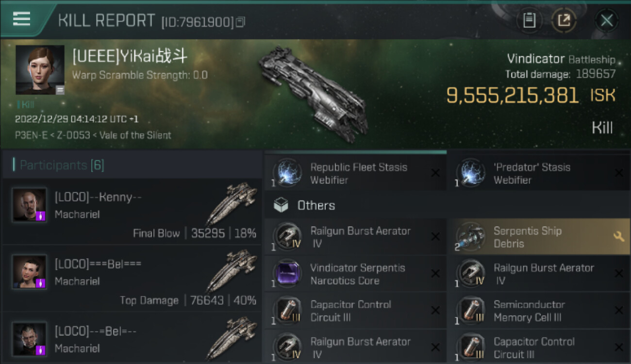Screen dimensions: 631x364
Task: Close the kill report window
Action: (x=606, y=20)
